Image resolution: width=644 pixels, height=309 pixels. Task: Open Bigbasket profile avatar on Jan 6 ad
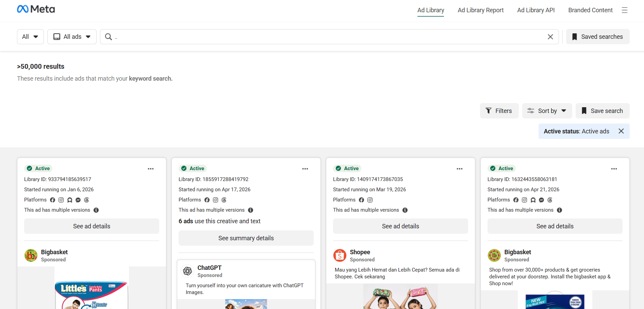(31, 255)
